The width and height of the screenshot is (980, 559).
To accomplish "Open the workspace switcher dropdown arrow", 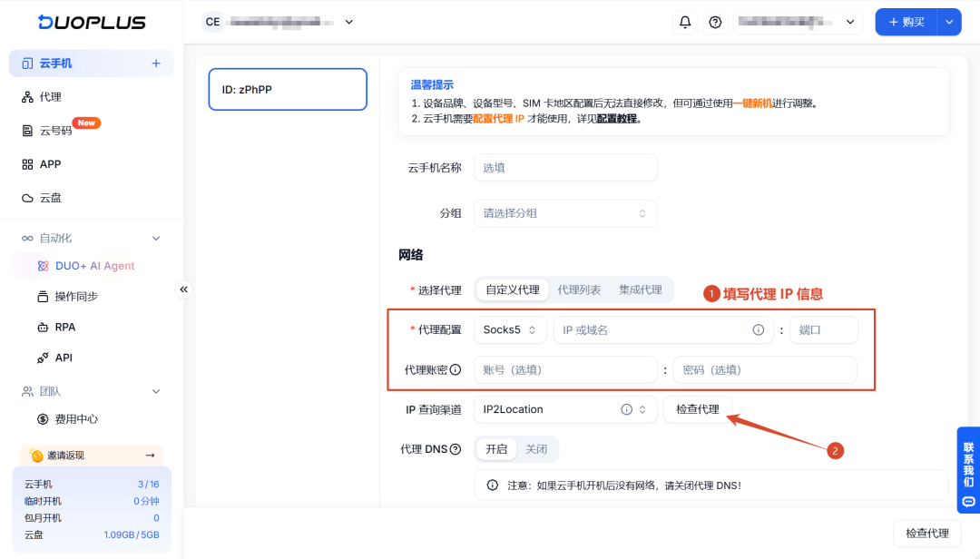I will point(348,22).
